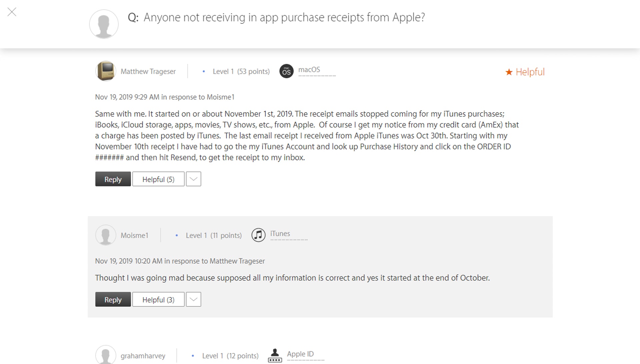Visit the Apple ID community link
The image size is (640, 364).
tap(300, 354)
